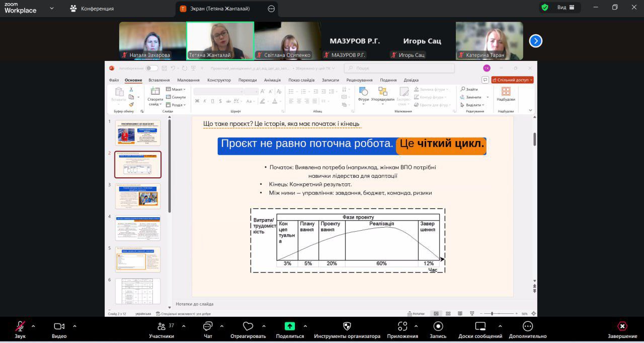Open Доски сообщений whiteboards icon

coord(480,326)
